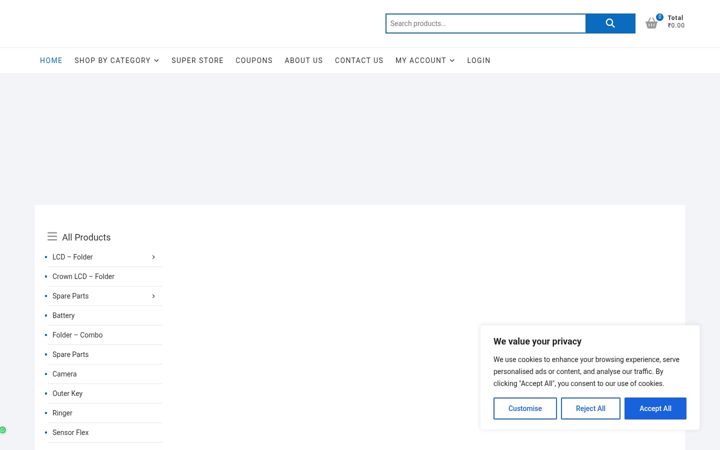Screen dimensions: 720x450
Task: Expand the first Spare Parts chevron
Action: click(153, 296)
